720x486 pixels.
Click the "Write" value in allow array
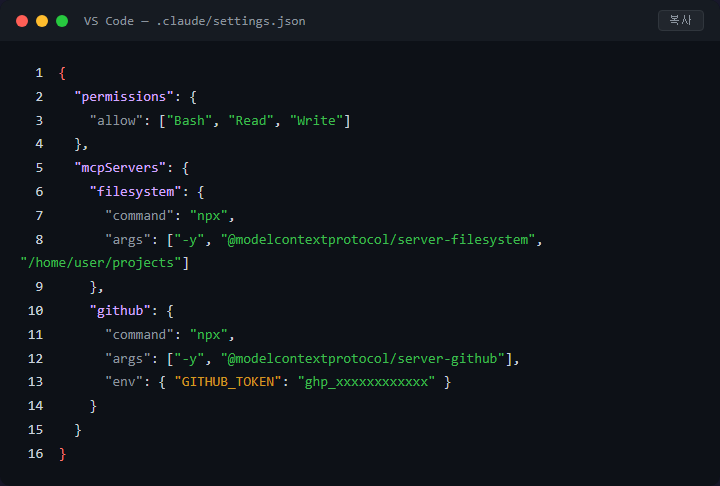(x=316, y=121)
